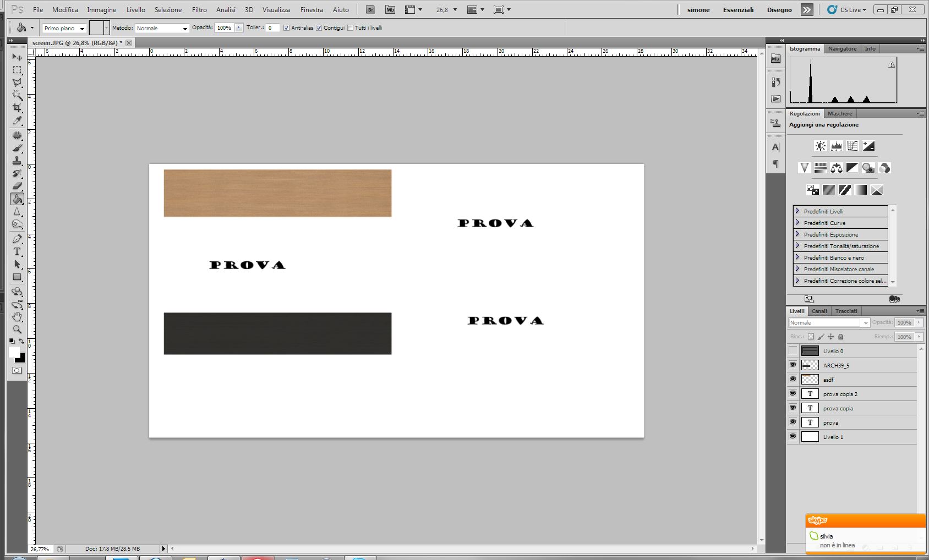Click the Rectangular Marquee tool
929x560 pixels.
click(x=17, y=70)
